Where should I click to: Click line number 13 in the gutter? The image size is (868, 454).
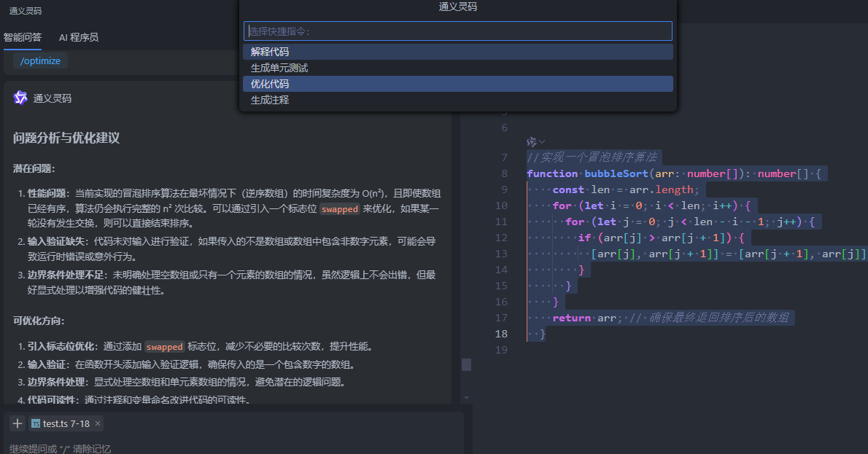[501, 254]
